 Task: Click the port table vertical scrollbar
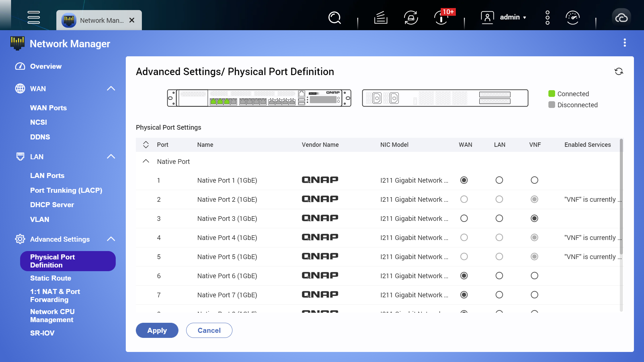[621, 198]
